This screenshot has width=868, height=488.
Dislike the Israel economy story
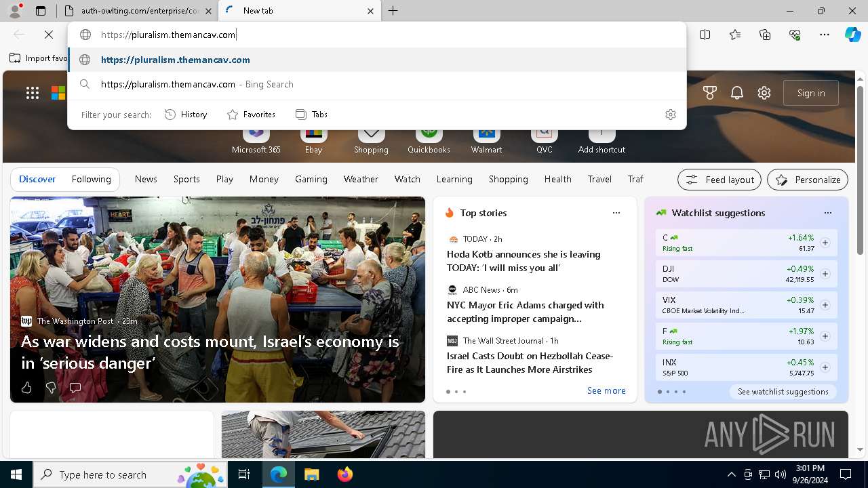pos(51,388)
